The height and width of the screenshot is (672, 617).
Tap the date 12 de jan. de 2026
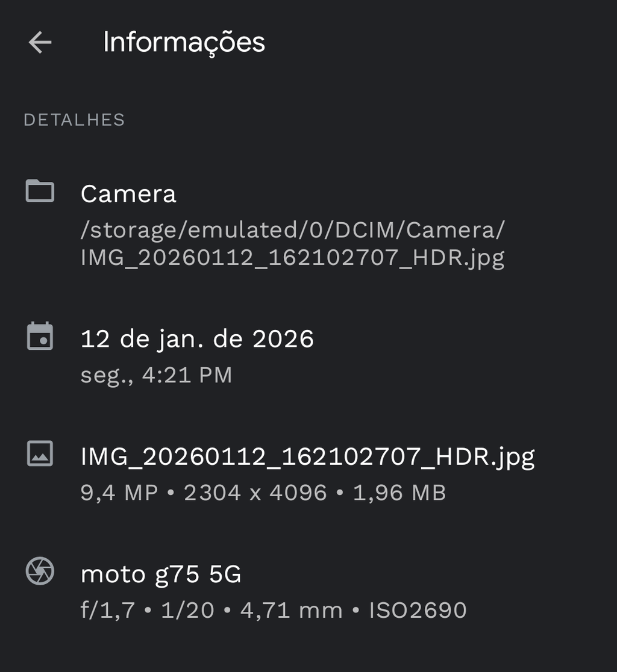tap(197, 339)
